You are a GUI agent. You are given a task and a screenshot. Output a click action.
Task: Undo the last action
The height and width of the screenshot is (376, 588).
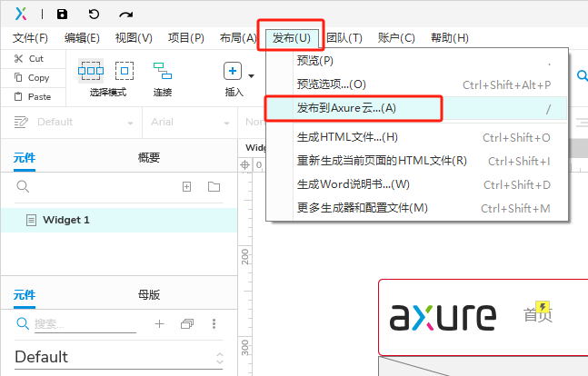pyautogui.click(x=94, y=15)
